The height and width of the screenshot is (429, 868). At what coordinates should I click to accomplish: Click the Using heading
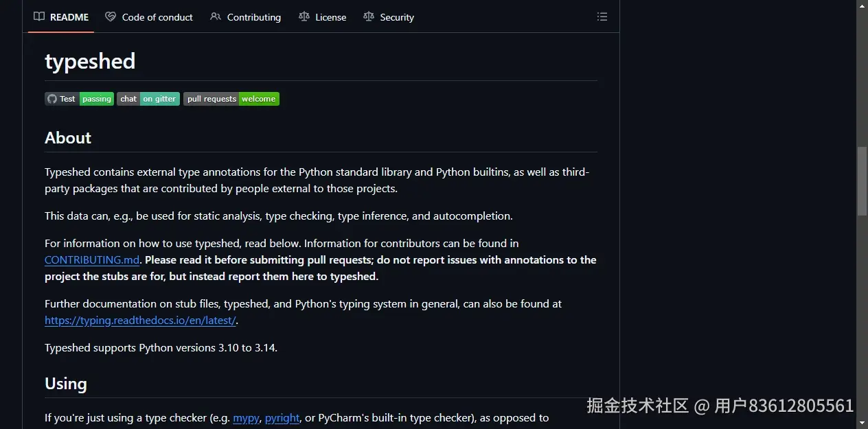[x=66, y=384]
